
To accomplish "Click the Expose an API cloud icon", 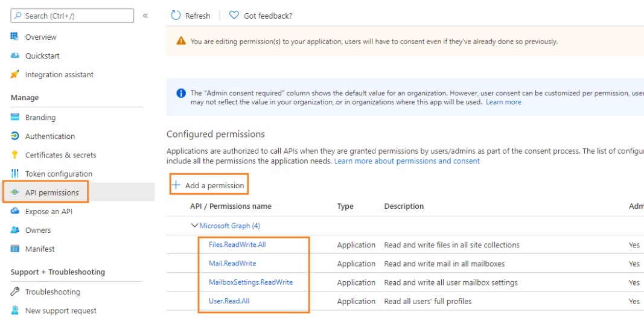I will (15, 212).
